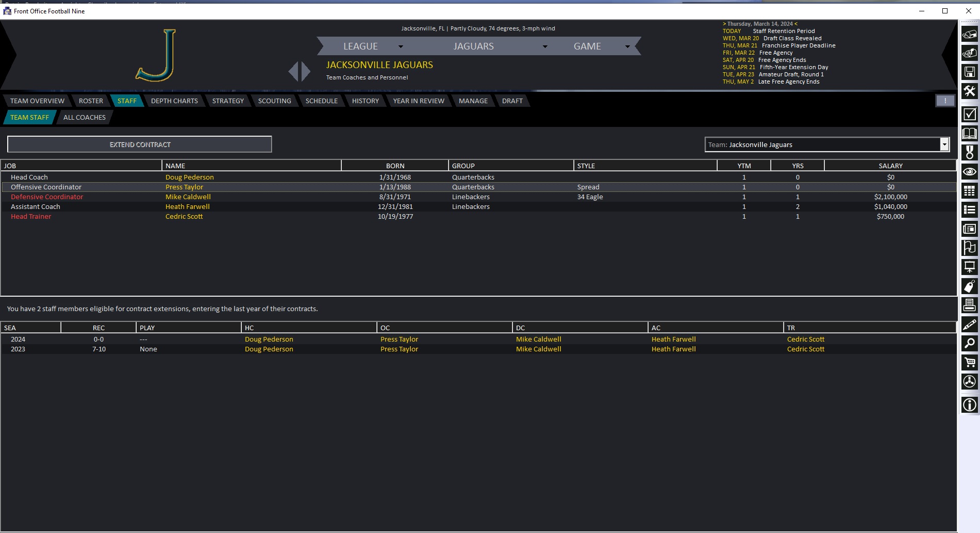This screenshot has width=980, height=533.
Task: Open the GAME dropdown menu
Action: pos(601,46)
